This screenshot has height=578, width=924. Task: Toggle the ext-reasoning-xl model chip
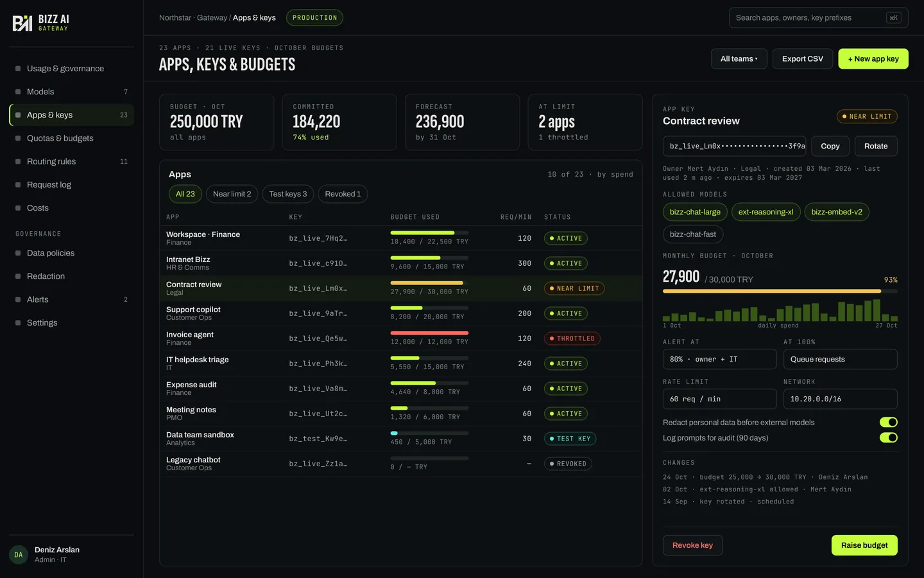point(766,212)
